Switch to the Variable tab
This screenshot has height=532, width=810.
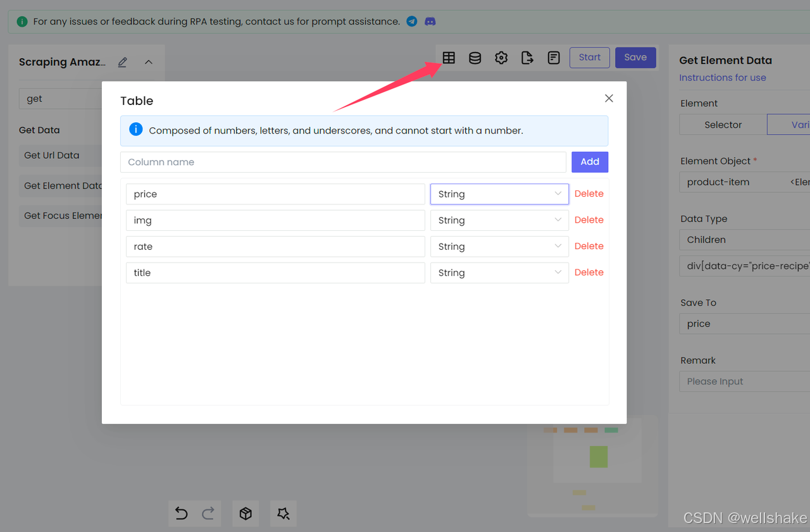point(788,125)
